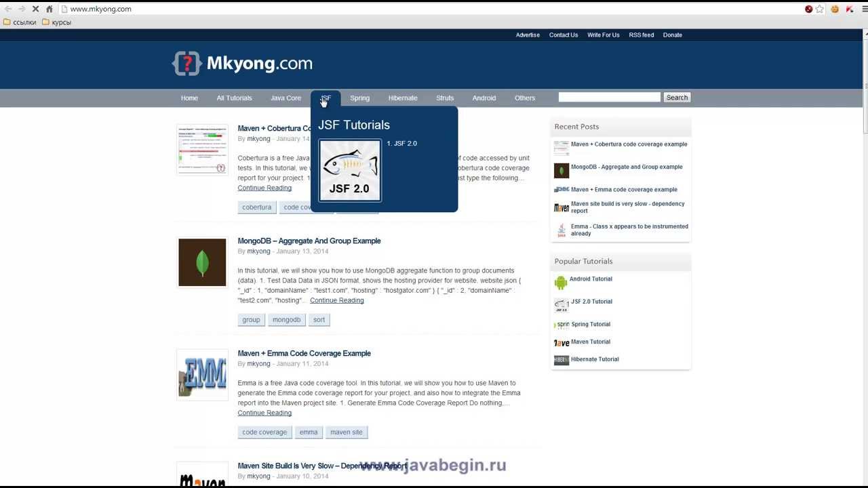Click the MongoDB leaf post thumbnail

point(202,262)
